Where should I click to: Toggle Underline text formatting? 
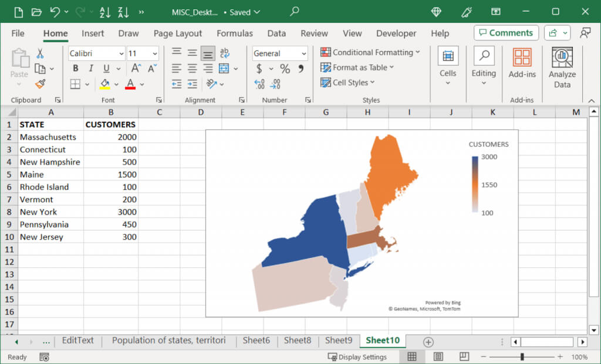105,69
